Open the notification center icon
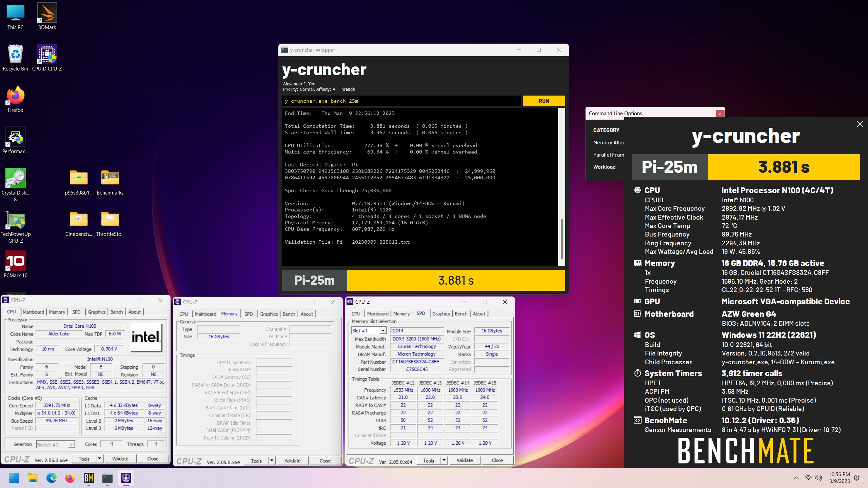This screenshot has height=488, width=868. (857, 478)
